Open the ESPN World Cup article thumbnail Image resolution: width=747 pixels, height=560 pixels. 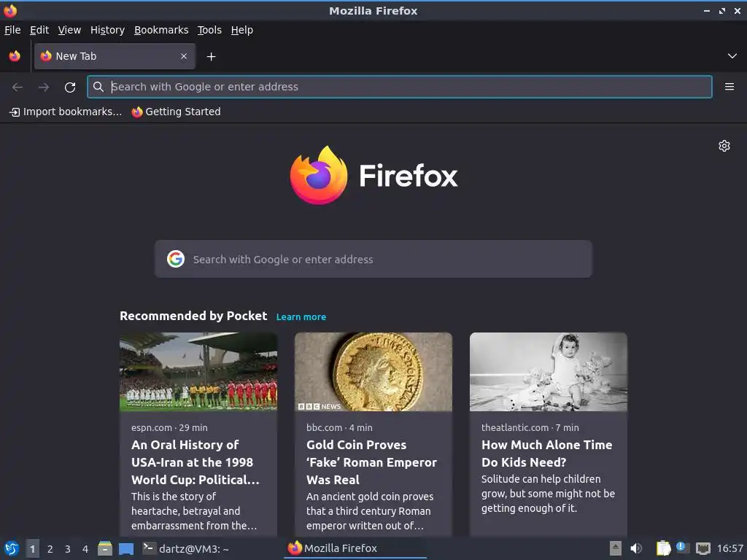pos(198,371)
